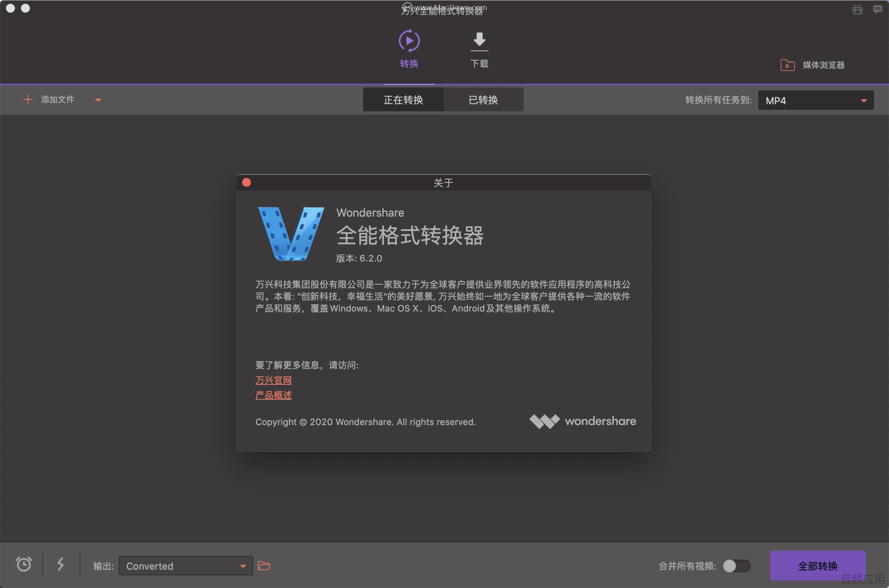Click the 全能格式转换器 product title
This screenshot has height=588, width=889.
[410, 235]
